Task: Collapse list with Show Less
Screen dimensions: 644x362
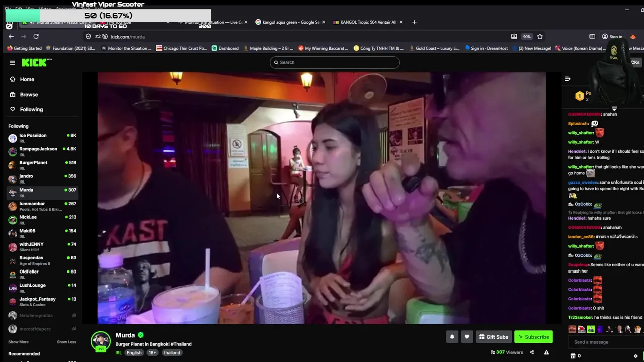Action: click(x=66, y=342)
